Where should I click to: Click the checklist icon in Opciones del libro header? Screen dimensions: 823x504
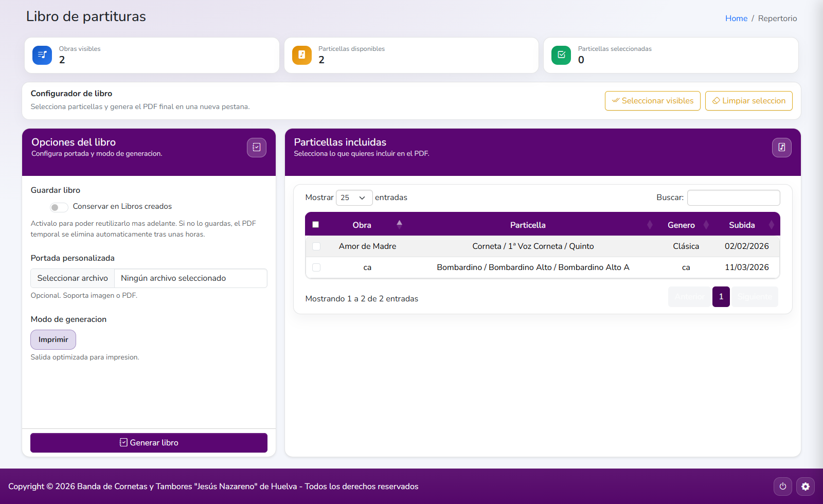point(256,148)
